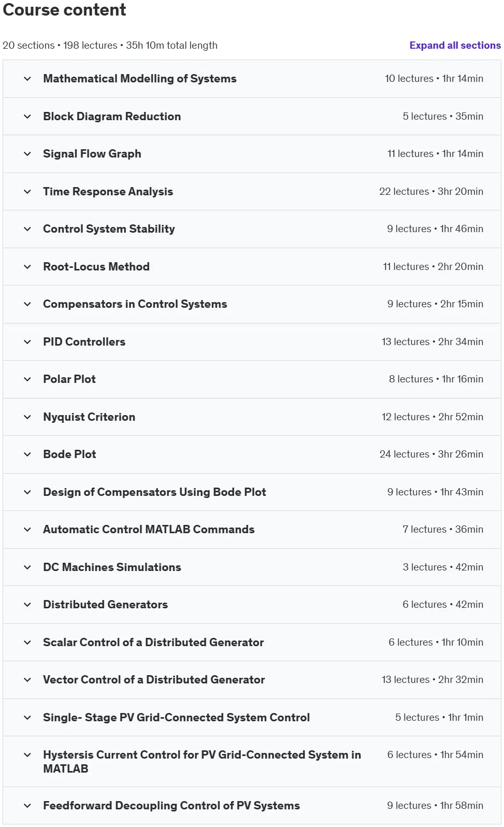The width and height of the screenshot is (504, 827).
Task: Open the Signal Flow Graph chevron
Action: 27,154
